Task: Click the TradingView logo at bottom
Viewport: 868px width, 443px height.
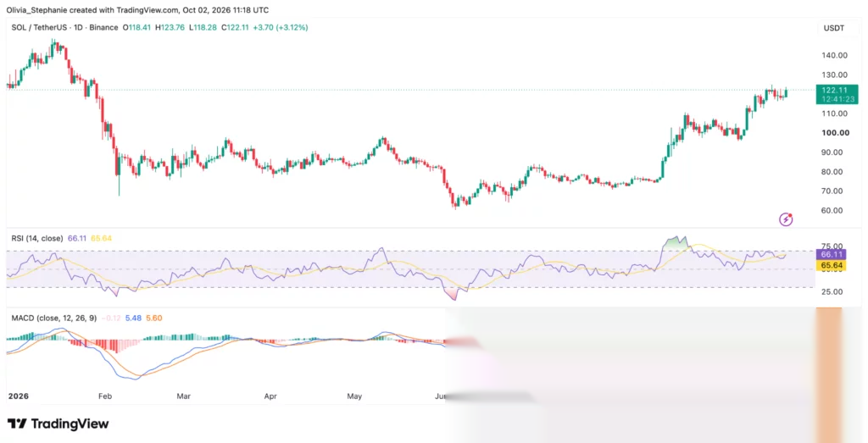Action: click(58, 424)
